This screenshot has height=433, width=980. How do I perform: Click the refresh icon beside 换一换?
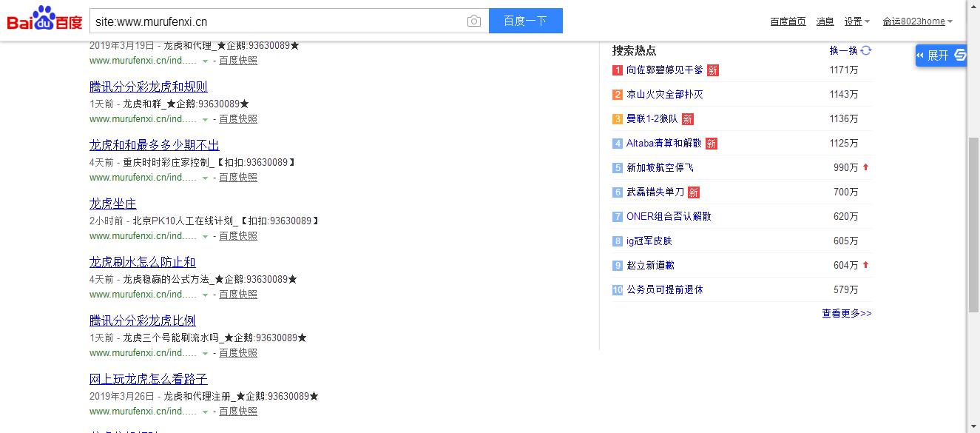pos(866,50)
